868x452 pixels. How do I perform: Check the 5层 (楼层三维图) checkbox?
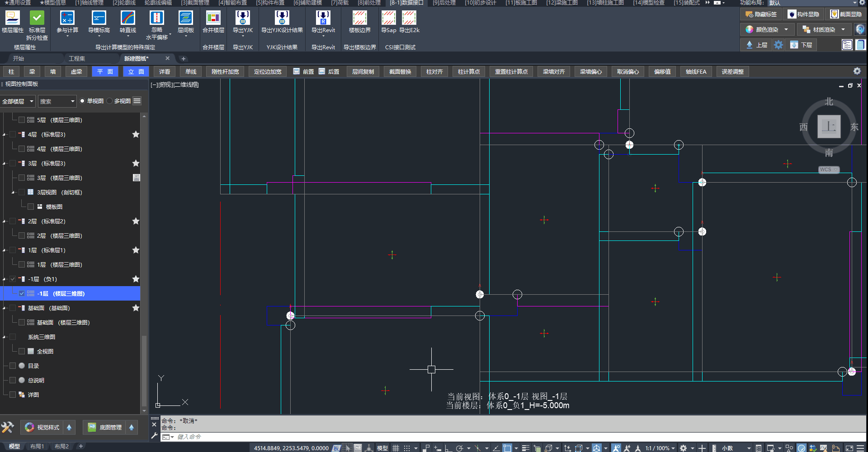[x=22, y=120]
